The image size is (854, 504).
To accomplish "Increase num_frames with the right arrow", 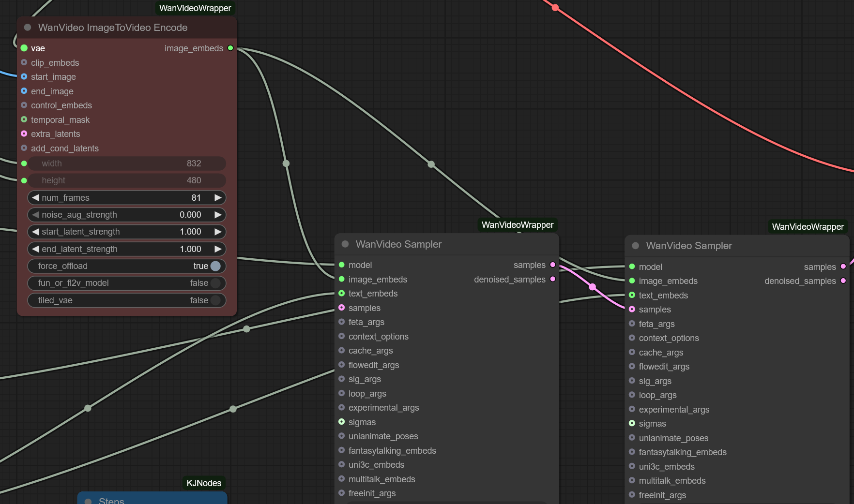I will (x=218, y=197).
